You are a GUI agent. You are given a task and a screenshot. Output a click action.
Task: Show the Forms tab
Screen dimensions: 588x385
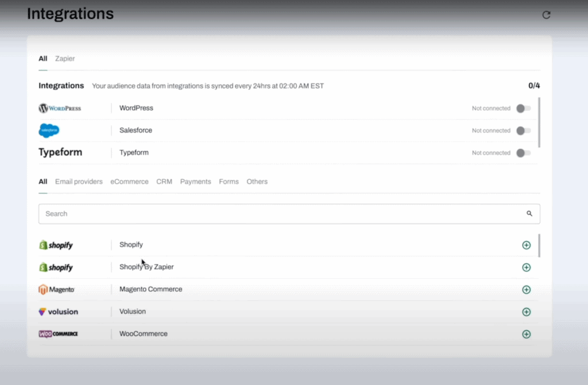click(x=229, y=182)
